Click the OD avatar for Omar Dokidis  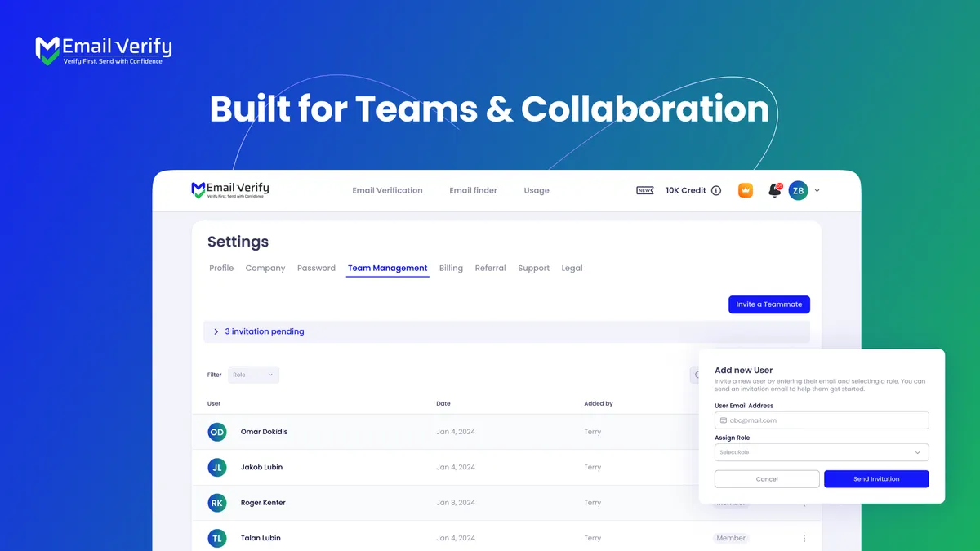click(x=217, y=432)
